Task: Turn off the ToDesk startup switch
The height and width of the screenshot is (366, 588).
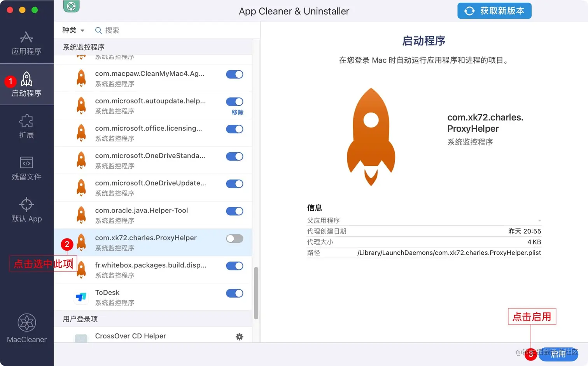Action: 234,293
